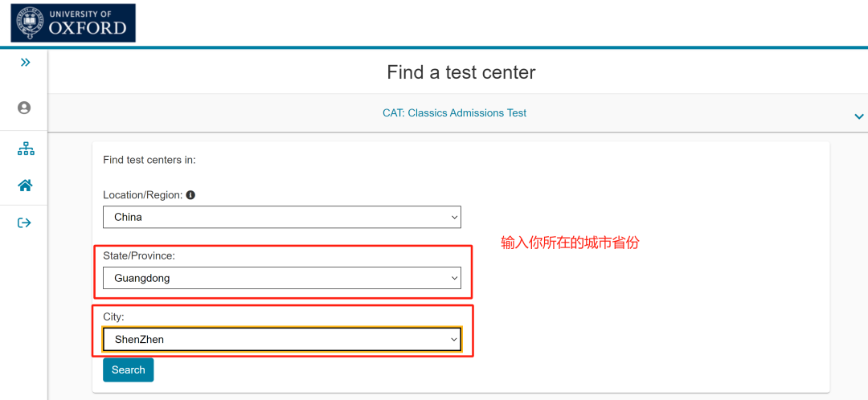Image resolution: width=868 pixels, height=400 pixels.
Task: Click the City label
Action: coord(113,317)
